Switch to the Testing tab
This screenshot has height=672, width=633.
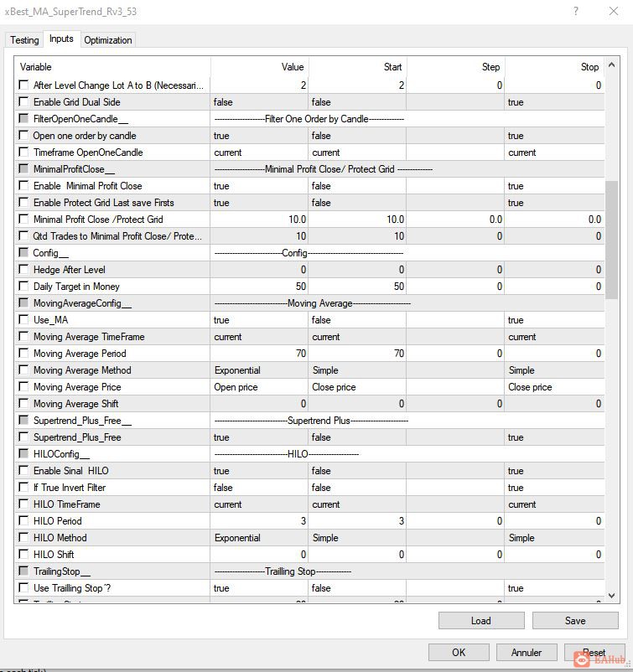point(24,40)
